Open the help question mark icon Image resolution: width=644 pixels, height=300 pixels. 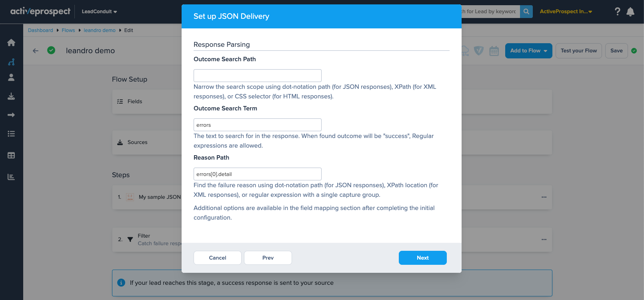(617, 12)
